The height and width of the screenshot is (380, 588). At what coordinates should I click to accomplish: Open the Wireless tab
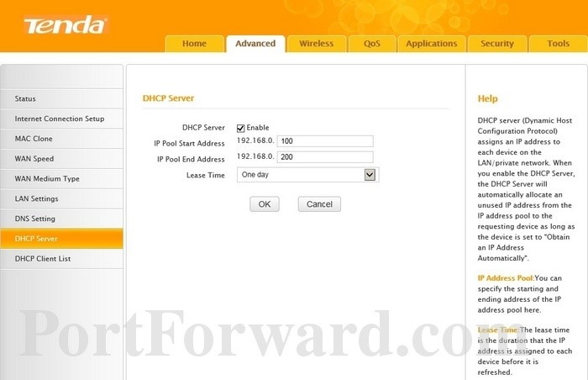click(316, 44)
